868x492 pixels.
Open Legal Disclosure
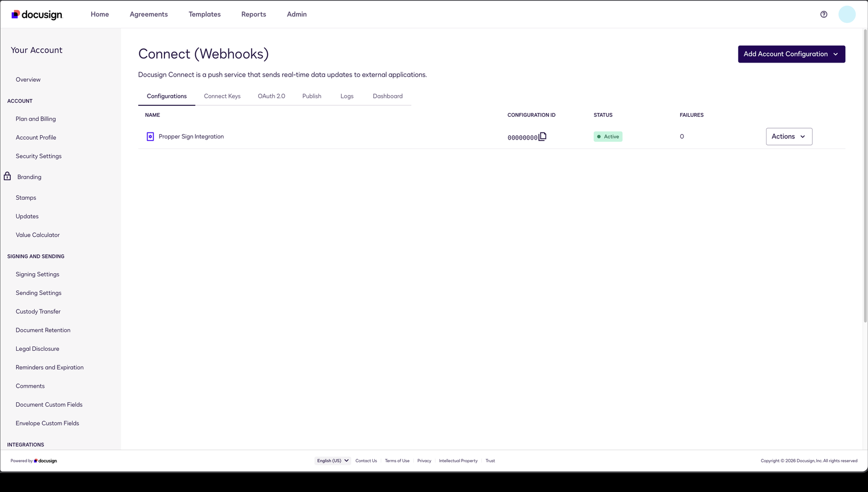[37, 349]
